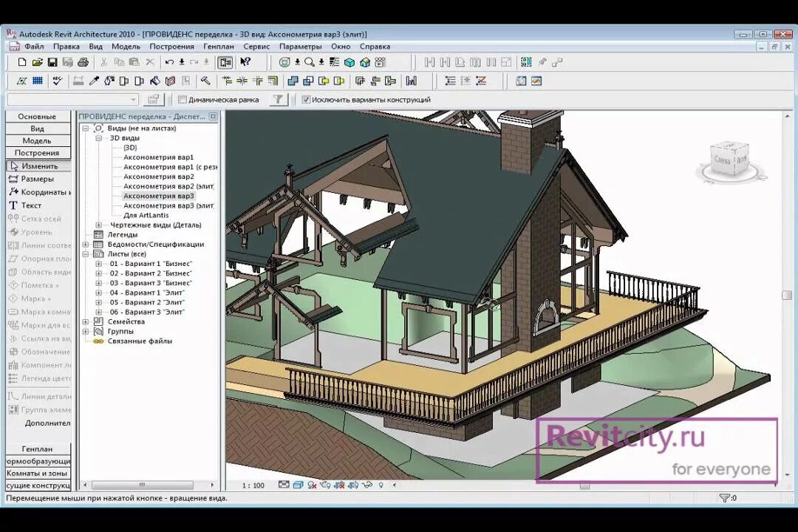
Task: Expand Ведомости/Спецификации tree node
Action: 86,245
